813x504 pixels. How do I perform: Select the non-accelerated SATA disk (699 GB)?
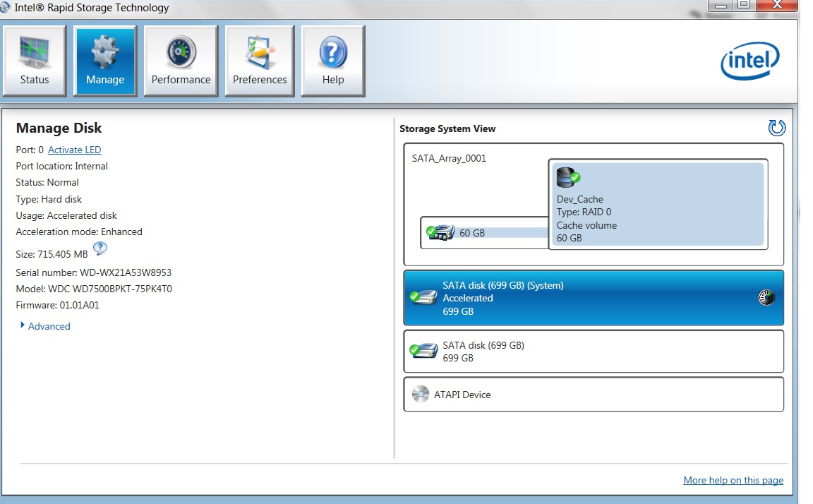pyautogui.click(x=594, y=352)
